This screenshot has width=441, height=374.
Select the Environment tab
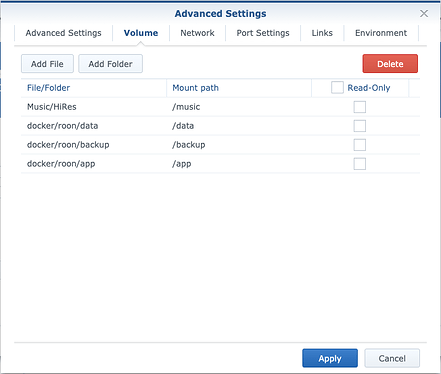[381, 33]
